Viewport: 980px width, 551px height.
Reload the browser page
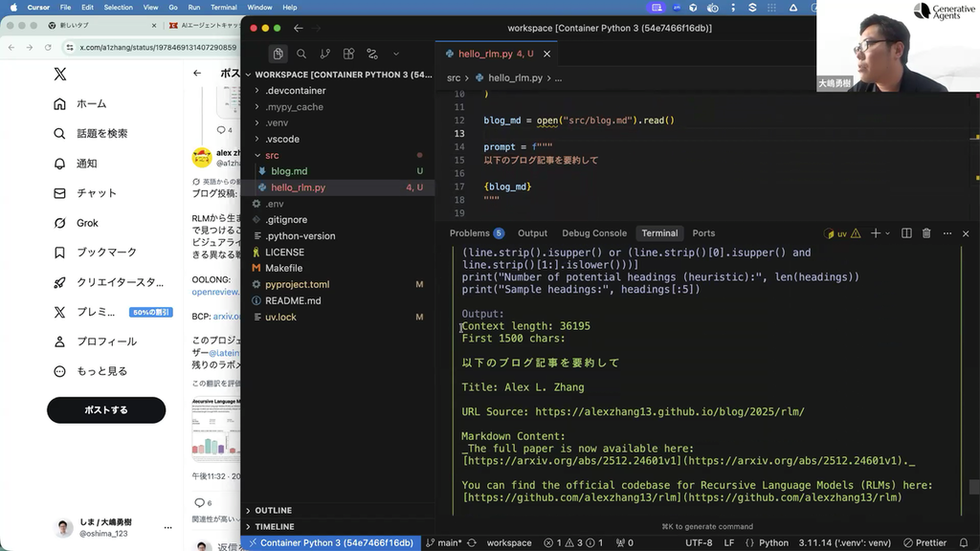coord(48,48)
